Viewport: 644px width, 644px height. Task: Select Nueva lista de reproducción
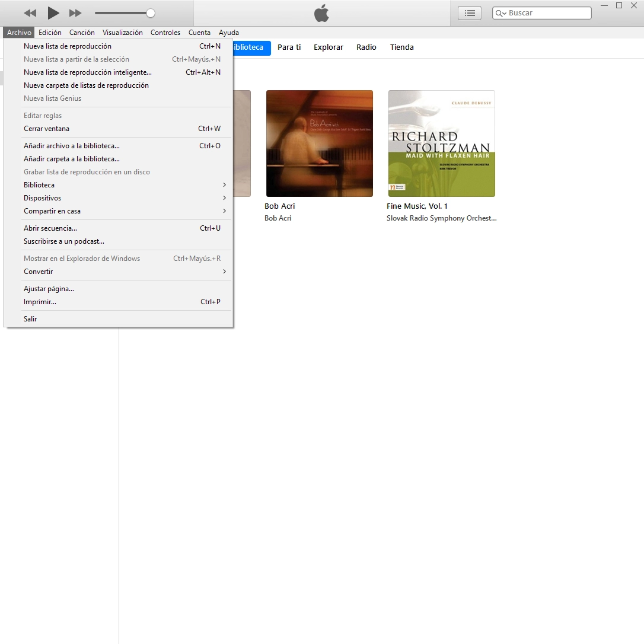pyautogui.click(x=67, y=46)
